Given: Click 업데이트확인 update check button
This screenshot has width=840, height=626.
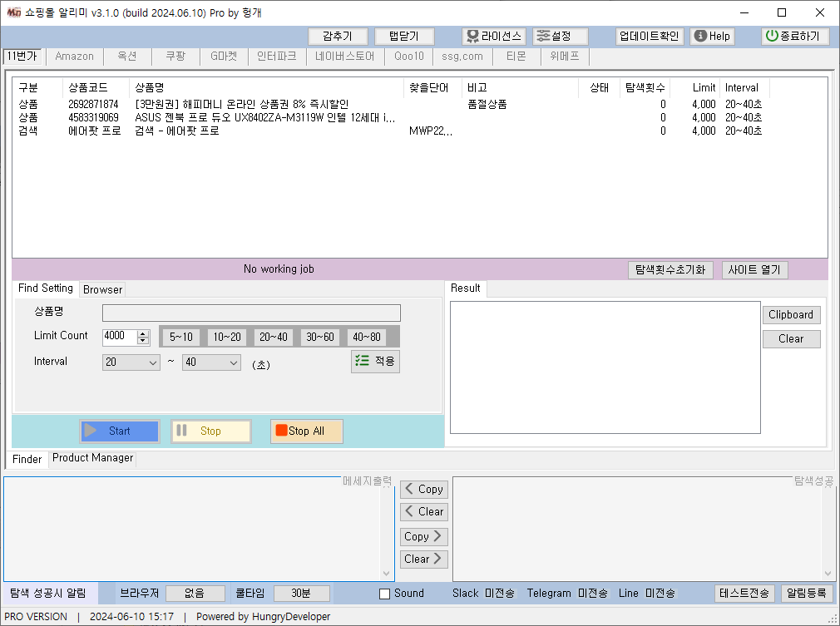Looking at the screenshot, I should click(650, 37).
